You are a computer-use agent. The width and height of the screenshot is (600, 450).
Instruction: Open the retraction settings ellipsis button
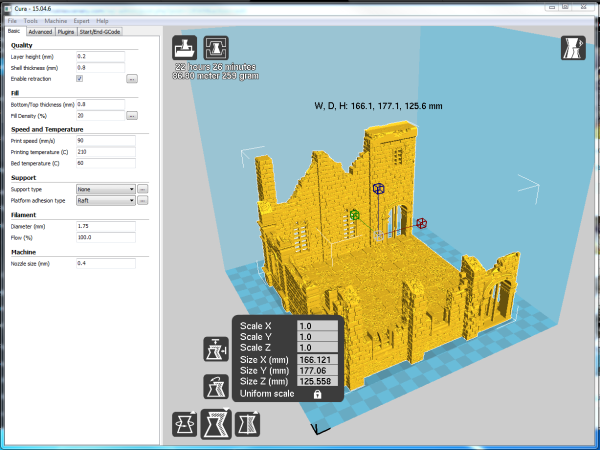[x=132, y=78]
